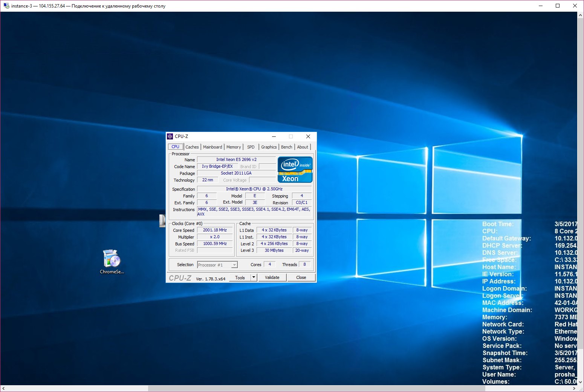
Task: Go to the SPD tab
Action: 251,147
